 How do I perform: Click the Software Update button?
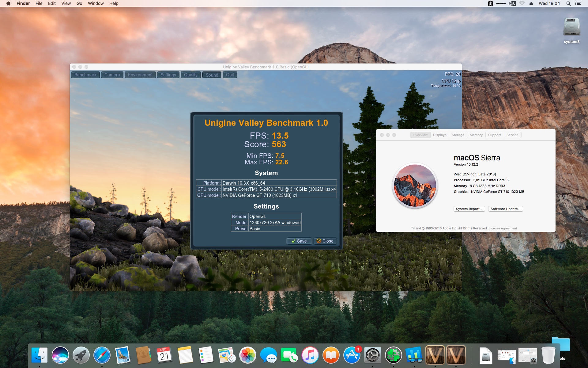(505, 209)
